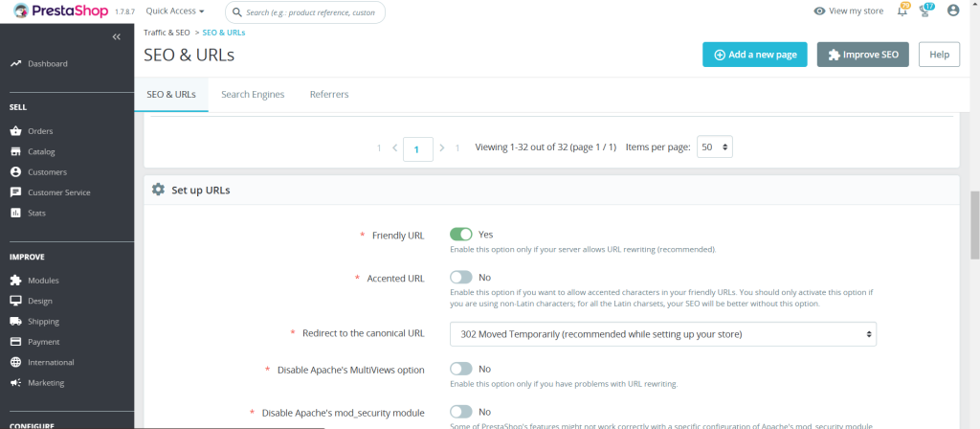980x429 pixels.
Task: Open Redirect to the canonical URL dropdown
Action: tap(663, 334)
